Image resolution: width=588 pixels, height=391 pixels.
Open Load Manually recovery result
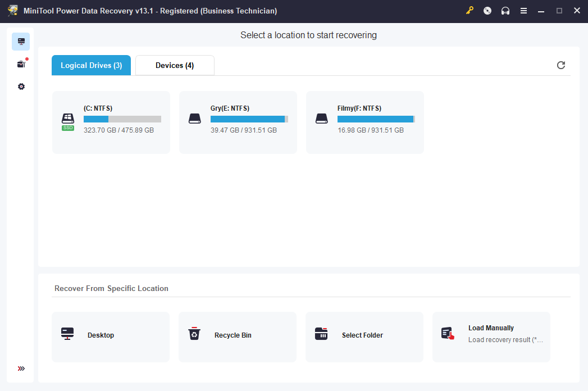point(491,337)
